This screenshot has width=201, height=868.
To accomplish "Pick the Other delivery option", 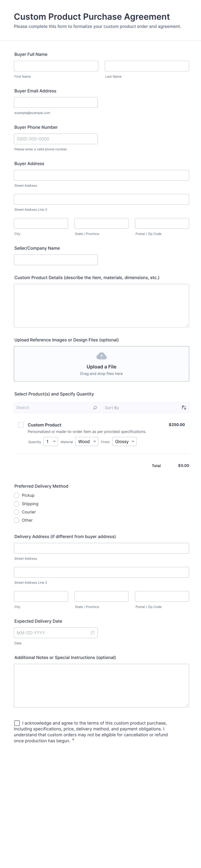I will coord(16,520).
